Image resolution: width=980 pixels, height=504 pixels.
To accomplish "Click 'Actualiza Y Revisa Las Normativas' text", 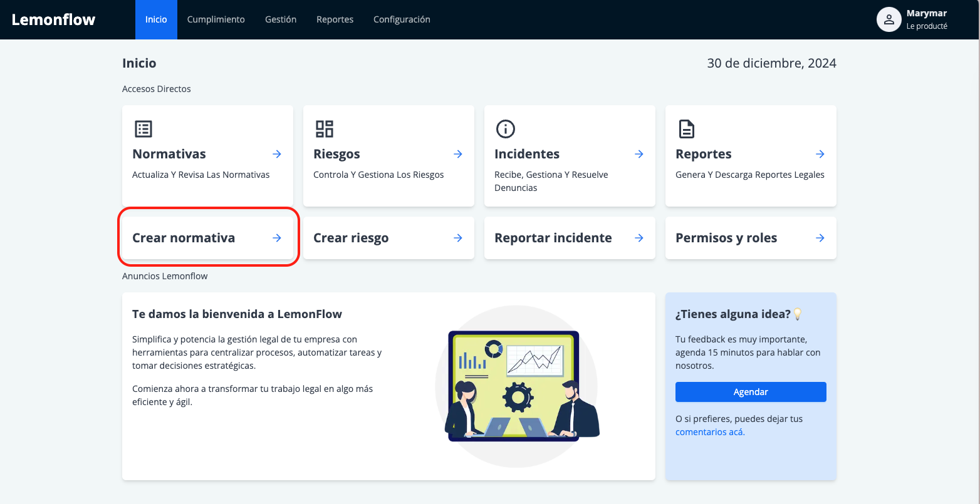I will coord(201,175).
